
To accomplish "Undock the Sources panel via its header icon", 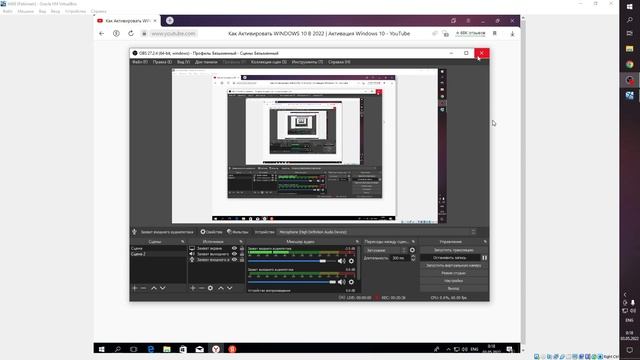I will click(x=241, y=242).
